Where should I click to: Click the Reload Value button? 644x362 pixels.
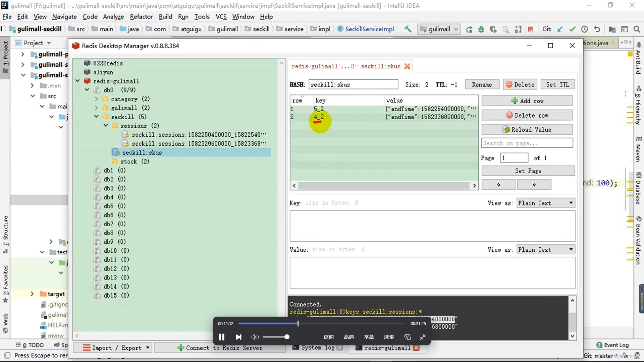click(527, 130)
